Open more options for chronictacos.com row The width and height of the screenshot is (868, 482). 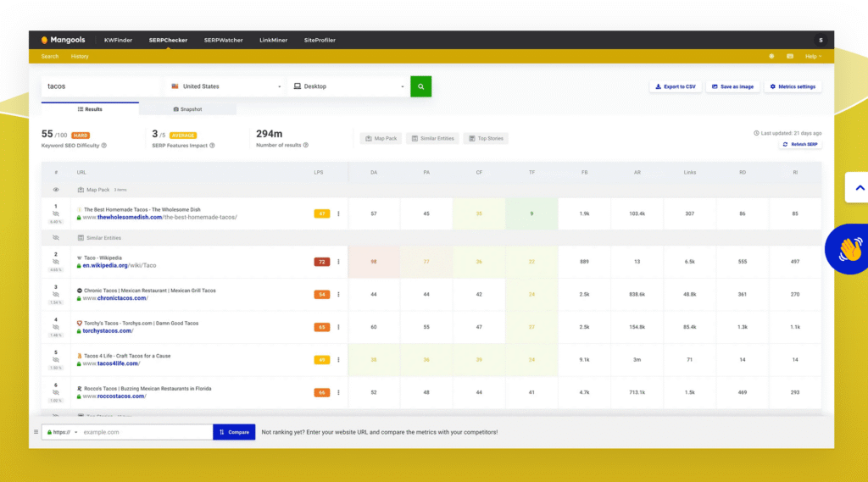[x=338, y=295]
